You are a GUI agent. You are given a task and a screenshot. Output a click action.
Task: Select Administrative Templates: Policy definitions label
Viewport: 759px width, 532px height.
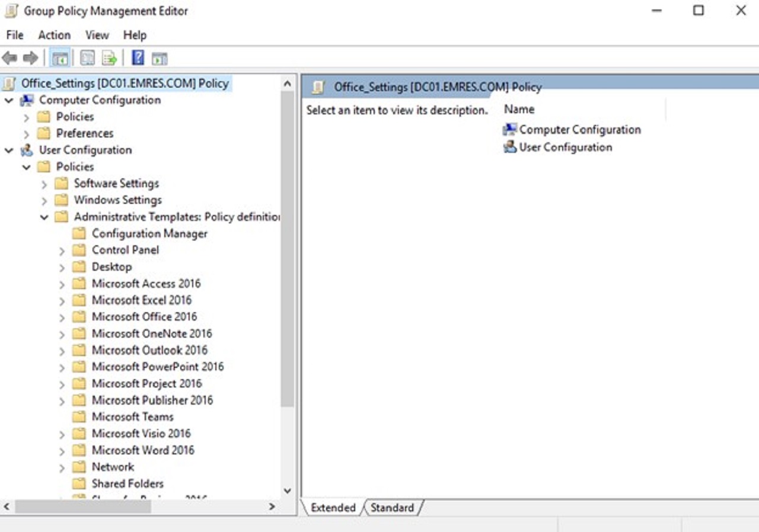pos(177,217)
